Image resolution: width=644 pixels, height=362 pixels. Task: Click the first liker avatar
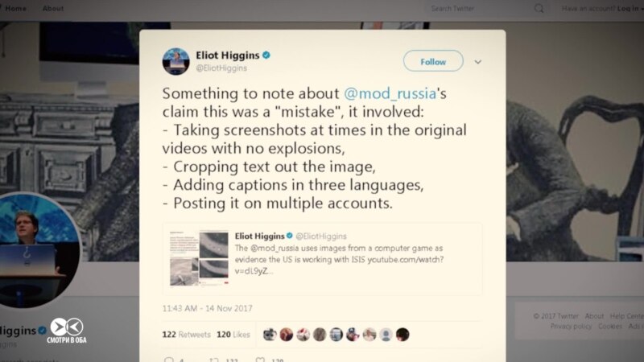point(270,334)
